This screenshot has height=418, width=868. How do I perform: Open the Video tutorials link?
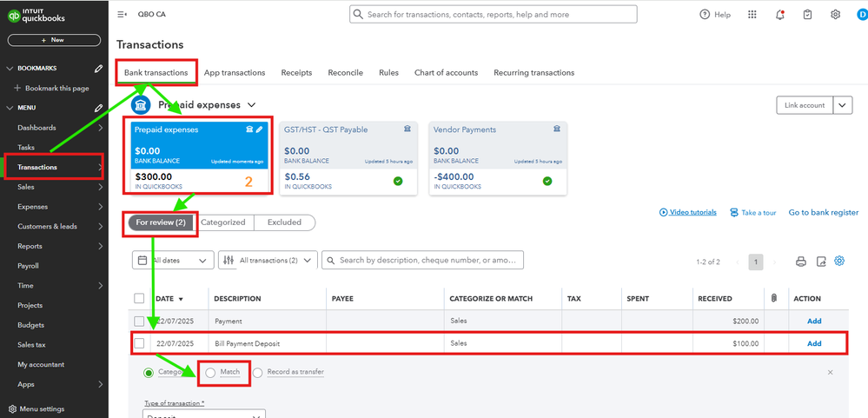(688, 213)
